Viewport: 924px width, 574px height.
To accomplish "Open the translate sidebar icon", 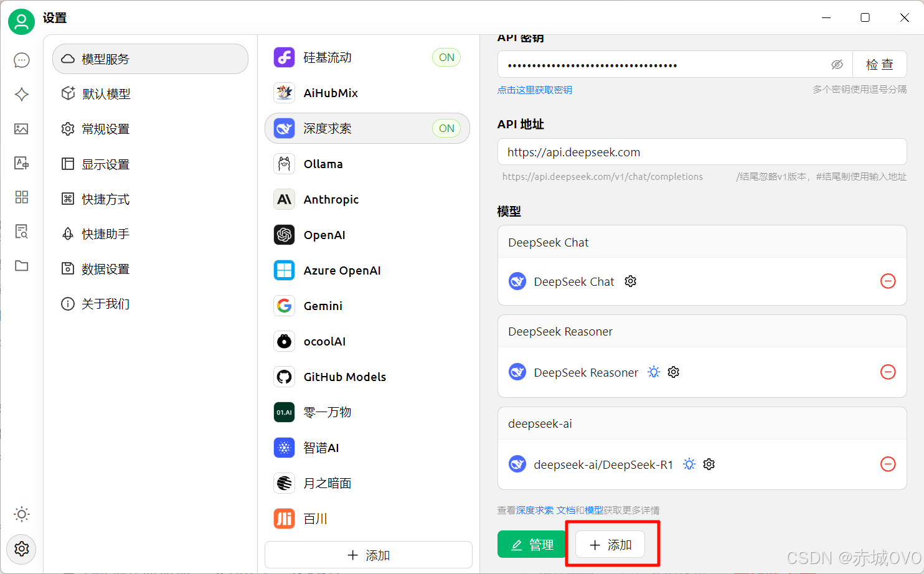I will 22,163.
